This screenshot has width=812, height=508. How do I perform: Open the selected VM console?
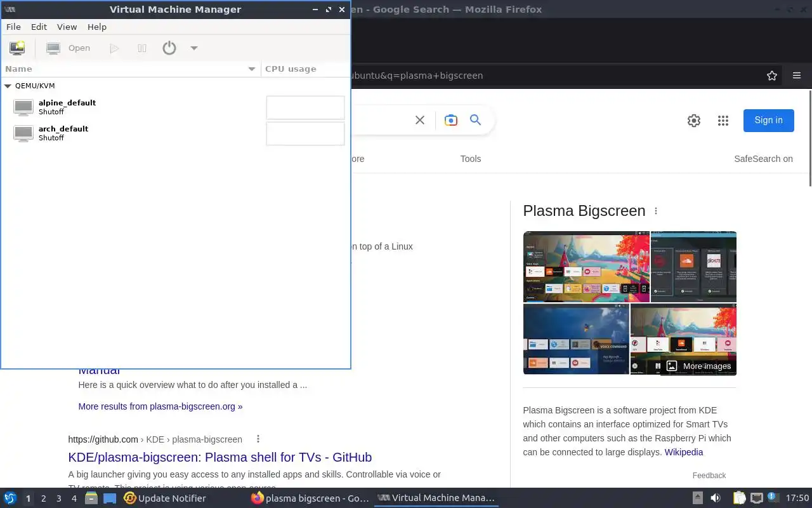[69, 48]
